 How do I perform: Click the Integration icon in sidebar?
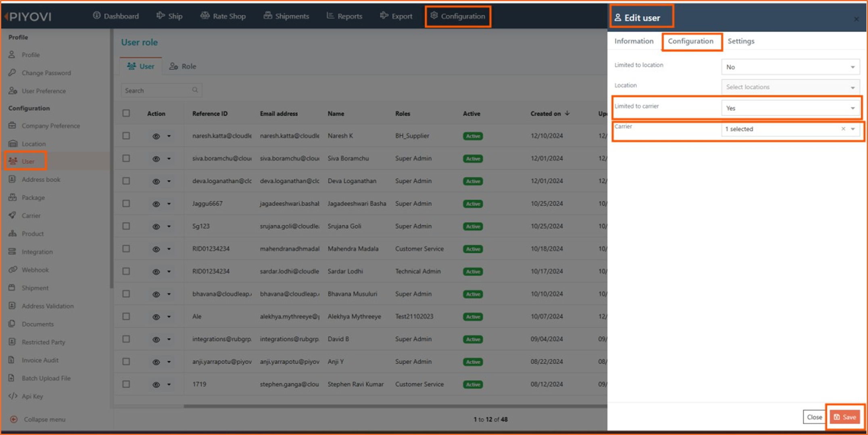coord(13,251)
